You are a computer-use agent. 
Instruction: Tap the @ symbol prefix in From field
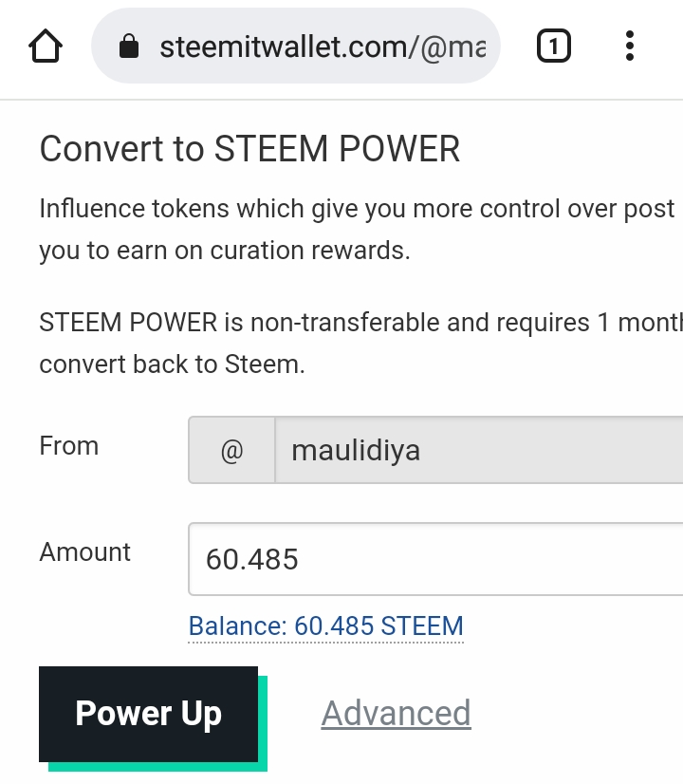tap(231, 450)
